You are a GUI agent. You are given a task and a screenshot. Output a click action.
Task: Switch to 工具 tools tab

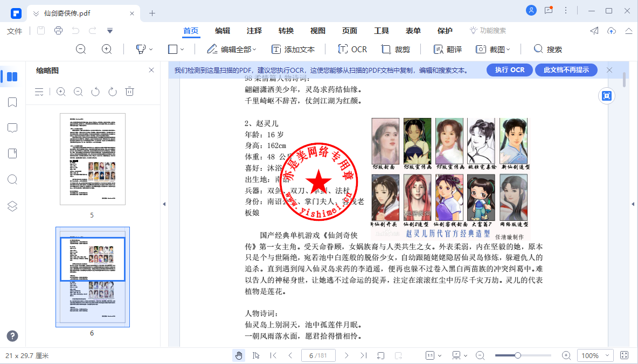coord(382,31)
